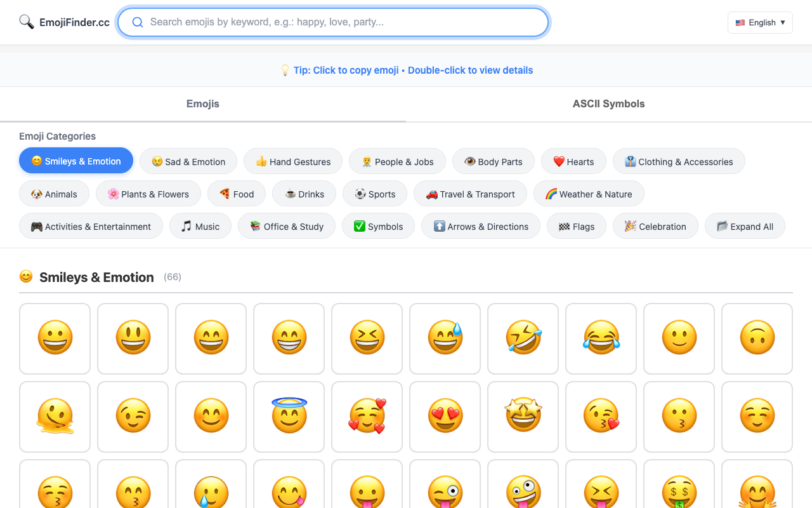Click the Emoji Categories label

[57, 136]
